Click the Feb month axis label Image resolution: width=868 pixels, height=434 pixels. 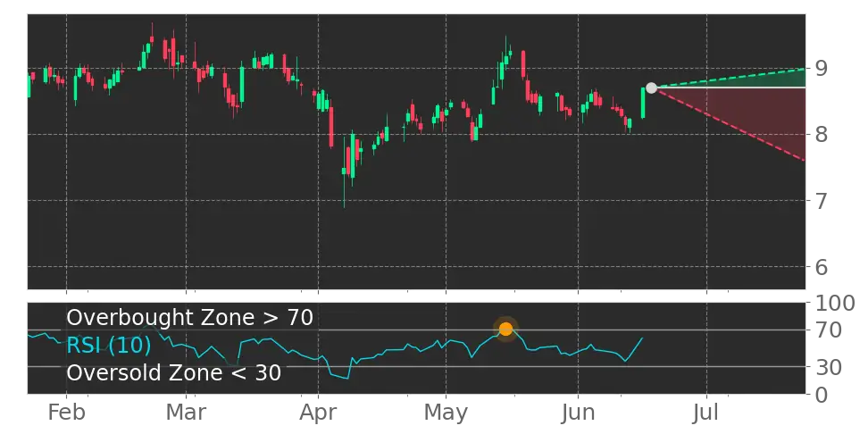(66, 413)
